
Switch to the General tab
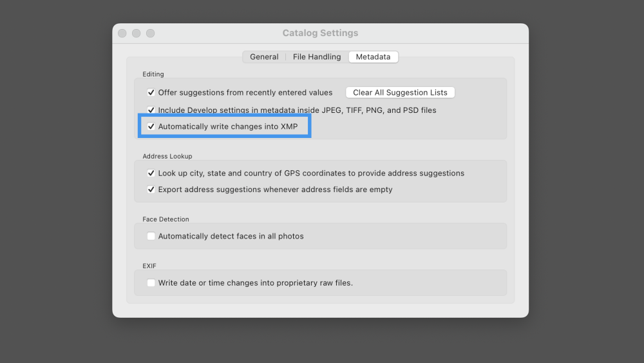[x=264, y=57]
